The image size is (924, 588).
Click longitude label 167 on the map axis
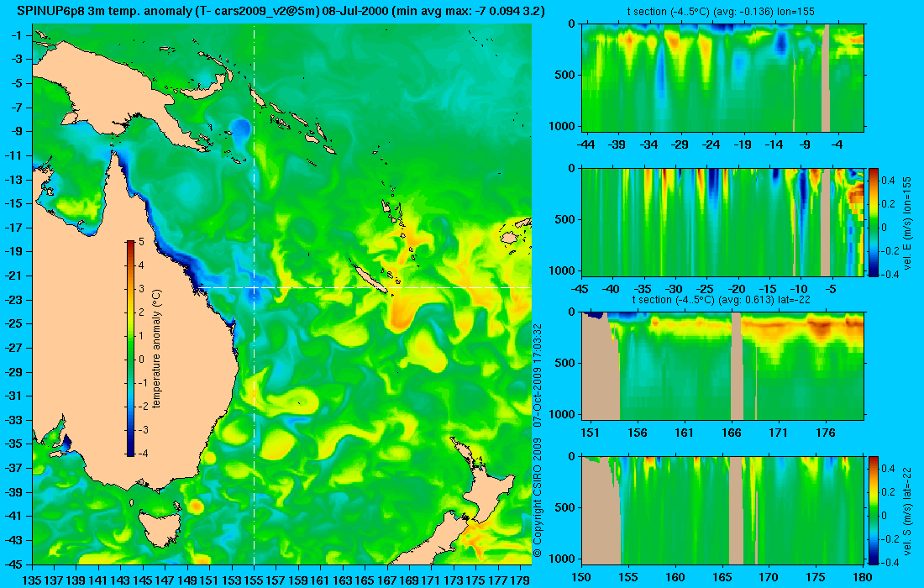pyautogui.click(x=387, y=580)
